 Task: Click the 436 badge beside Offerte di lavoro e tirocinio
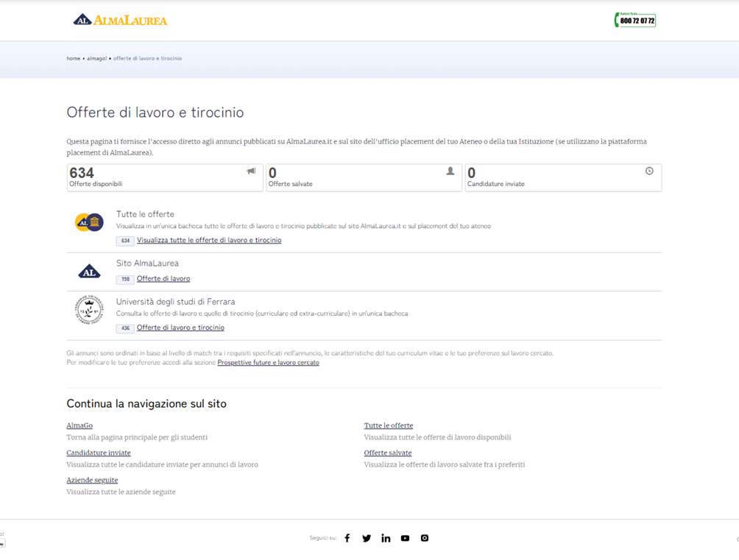pos(125,328)
